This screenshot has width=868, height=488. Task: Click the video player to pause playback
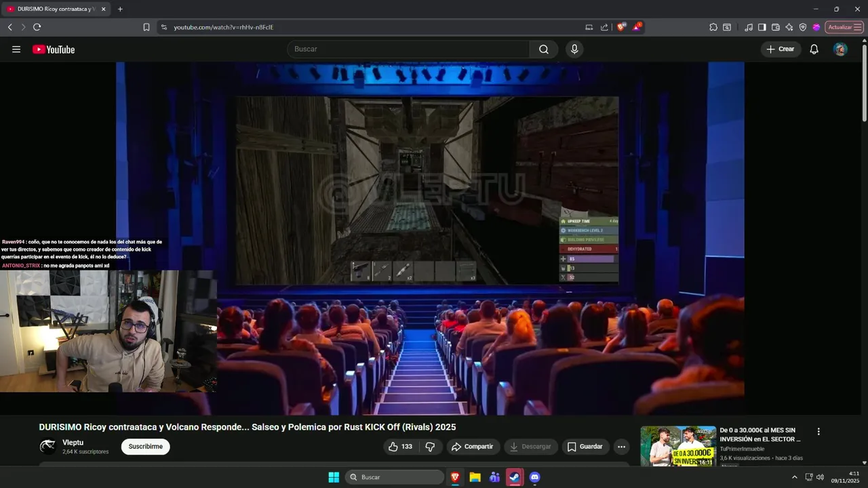(x=430, y=239)
